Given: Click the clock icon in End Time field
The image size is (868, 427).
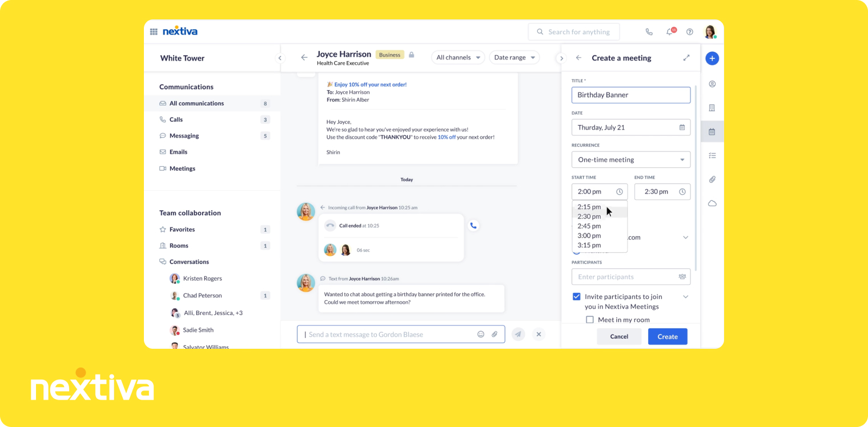Looking at the screenshot, I should pyautogui.click(x=682, y=192).
